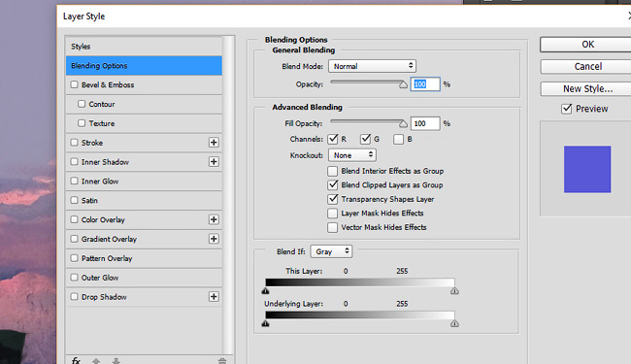Check the B channel checkbox
The image size is (631, 364).
point(398,139)
